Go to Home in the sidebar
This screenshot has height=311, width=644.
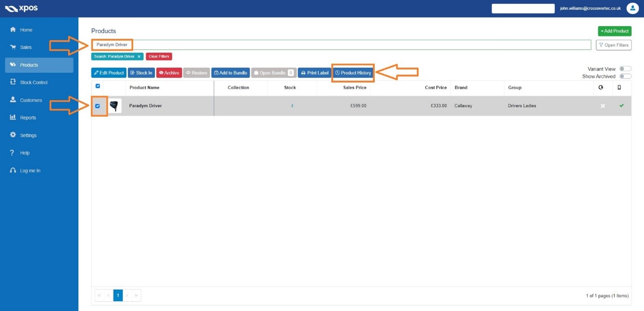(39, 30)
